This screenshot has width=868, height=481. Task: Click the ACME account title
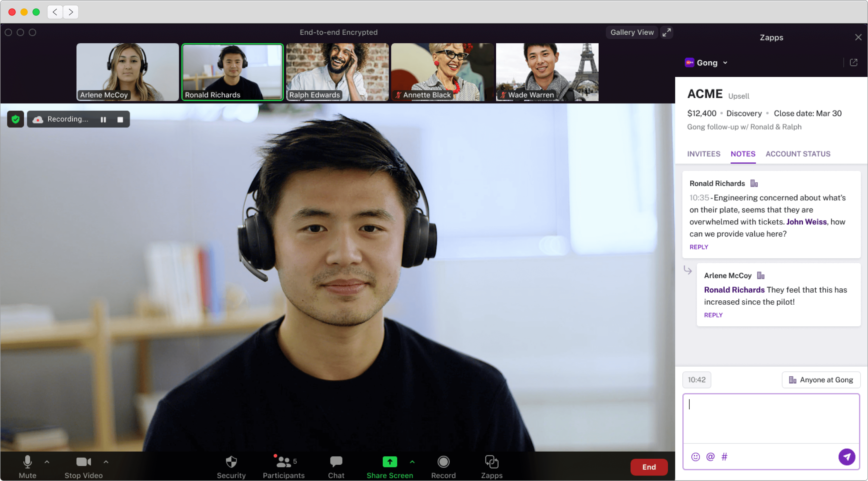[x=705, y=94]
